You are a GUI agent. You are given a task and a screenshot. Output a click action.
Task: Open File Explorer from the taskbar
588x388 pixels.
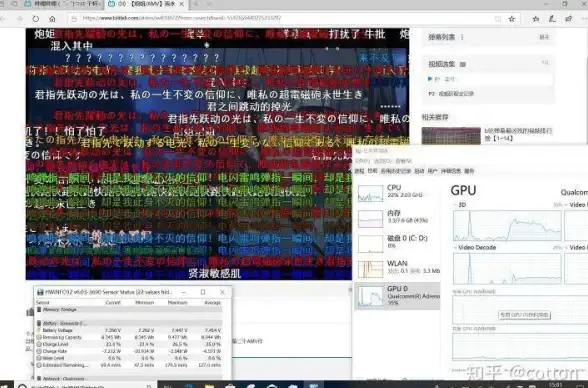point(209,385)
